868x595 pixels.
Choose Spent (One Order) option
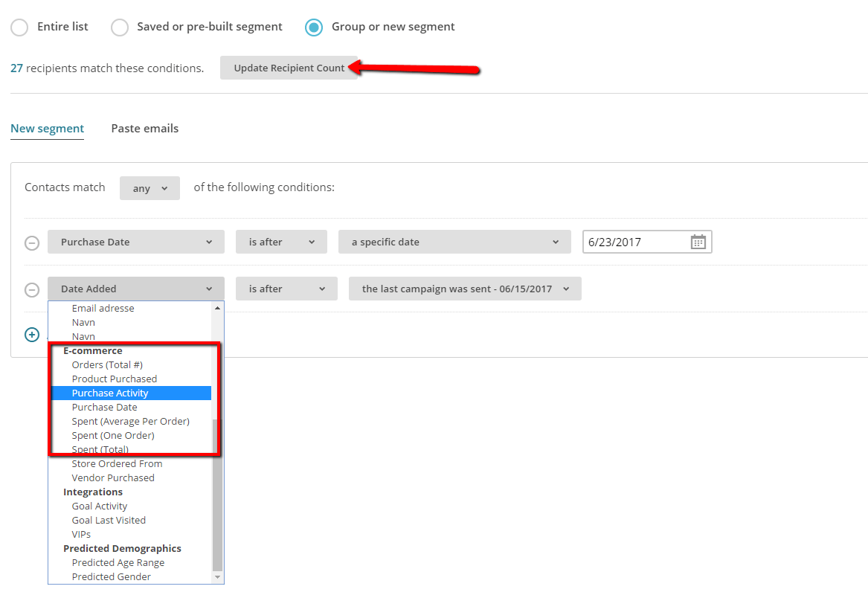click(x=113, y=436)
